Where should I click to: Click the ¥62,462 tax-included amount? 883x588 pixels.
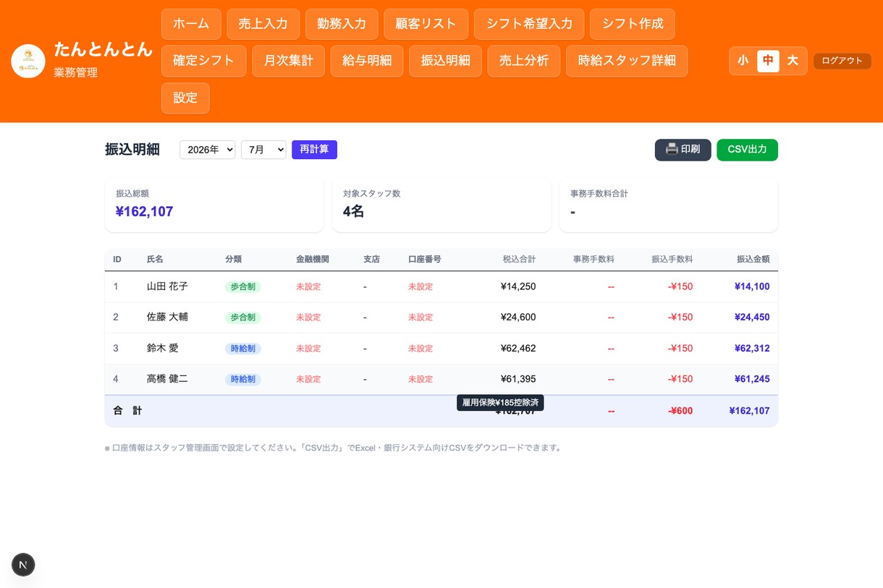coord(518,348)
